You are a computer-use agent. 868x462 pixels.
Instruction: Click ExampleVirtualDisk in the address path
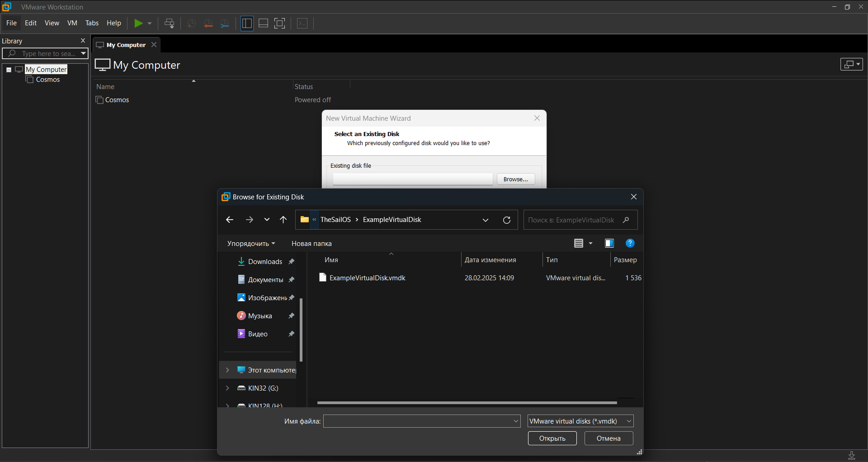pos(392,220)
